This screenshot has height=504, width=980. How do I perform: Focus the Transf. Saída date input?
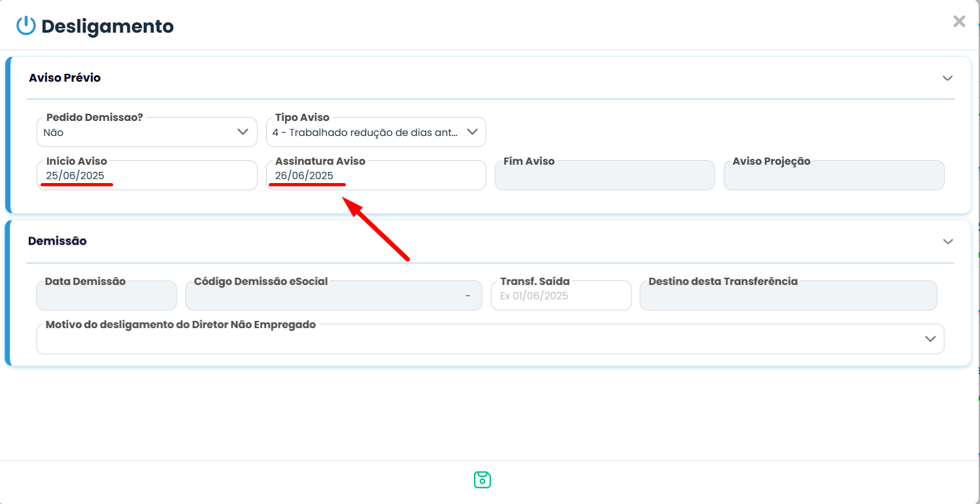[x=561, y=296]
